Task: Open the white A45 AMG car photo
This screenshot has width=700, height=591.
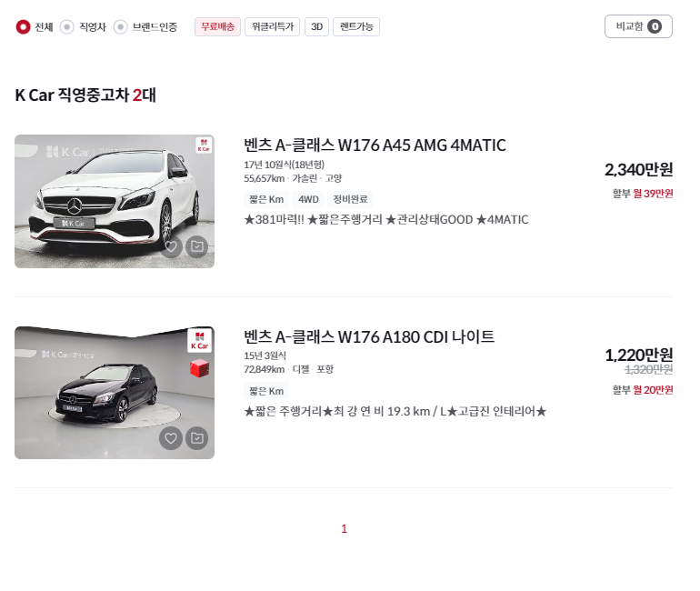Action: (115, 201)
